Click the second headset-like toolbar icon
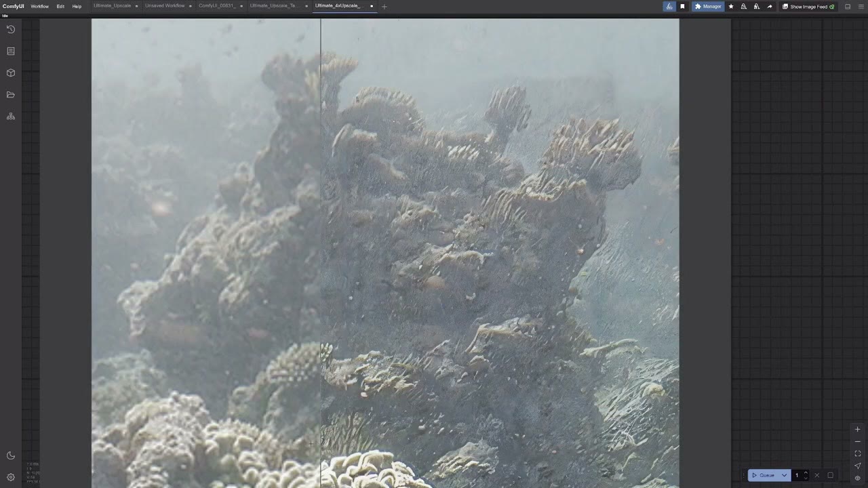Viewport: 868px width, 488px height. coord(757,6)
